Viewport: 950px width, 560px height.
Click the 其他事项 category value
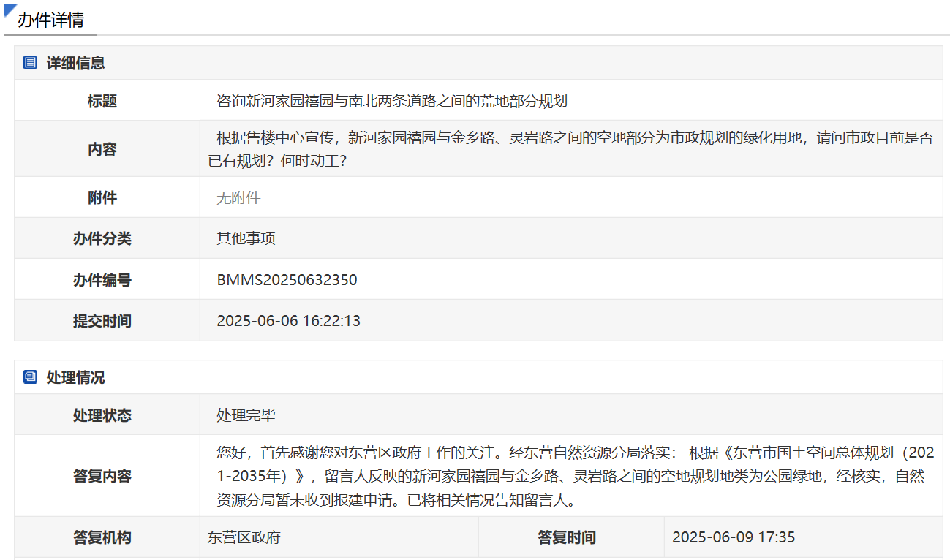246,238
